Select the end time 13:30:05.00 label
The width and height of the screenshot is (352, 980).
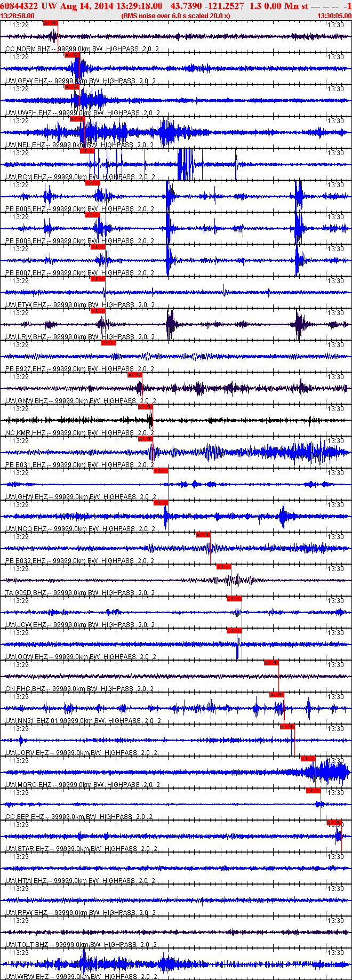point(334,15)
